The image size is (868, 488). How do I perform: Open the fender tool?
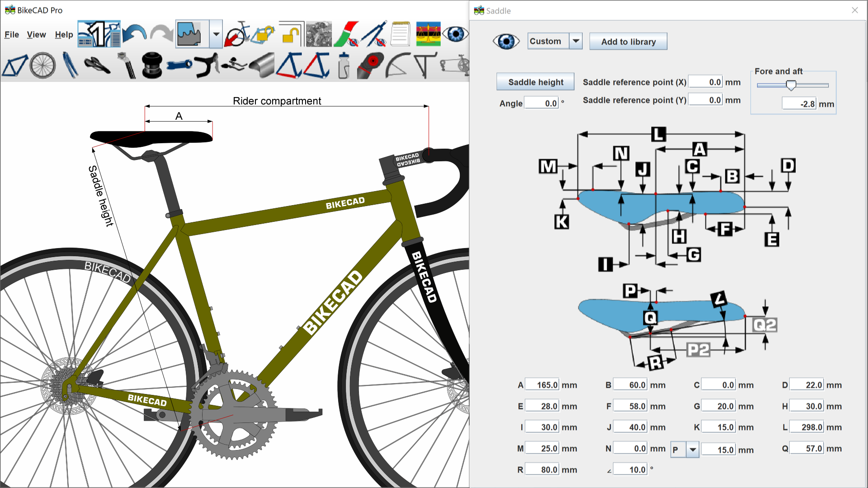pyautogui.click(x=398, y=66)
